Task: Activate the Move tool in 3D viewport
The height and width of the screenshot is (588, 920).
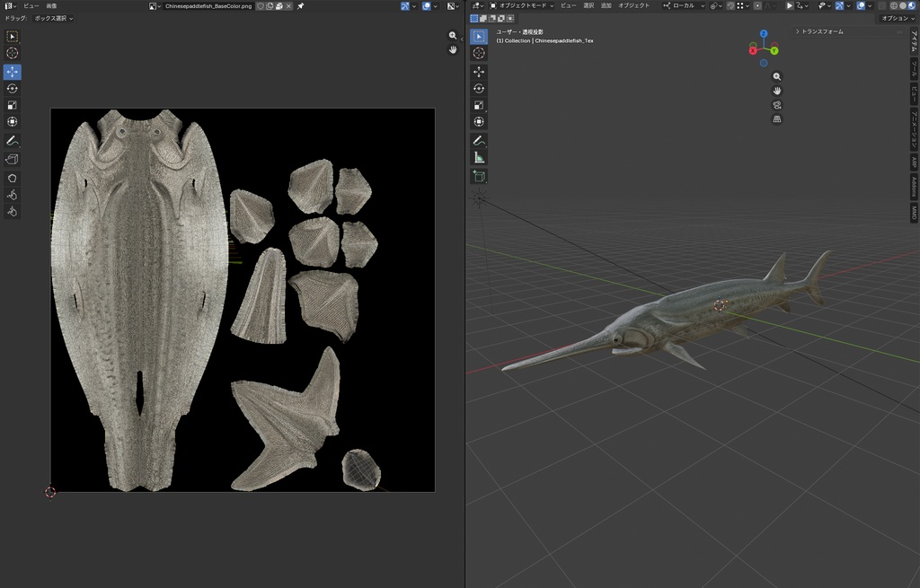Action: pos(479,72)
